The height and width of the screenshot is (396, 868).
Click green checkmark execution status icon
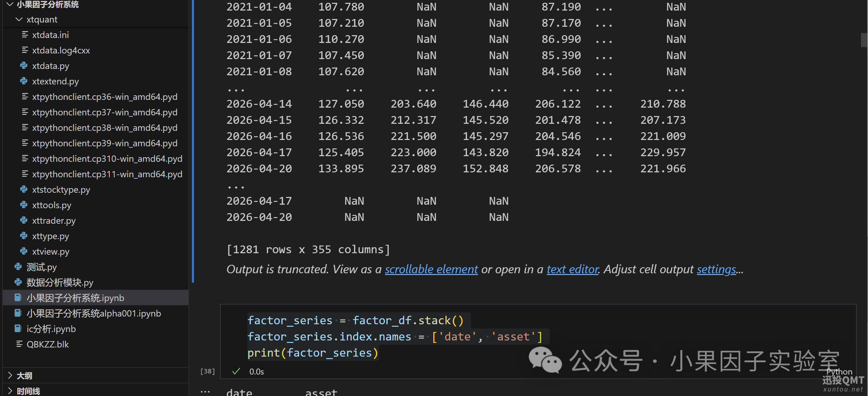pos(236,371)
